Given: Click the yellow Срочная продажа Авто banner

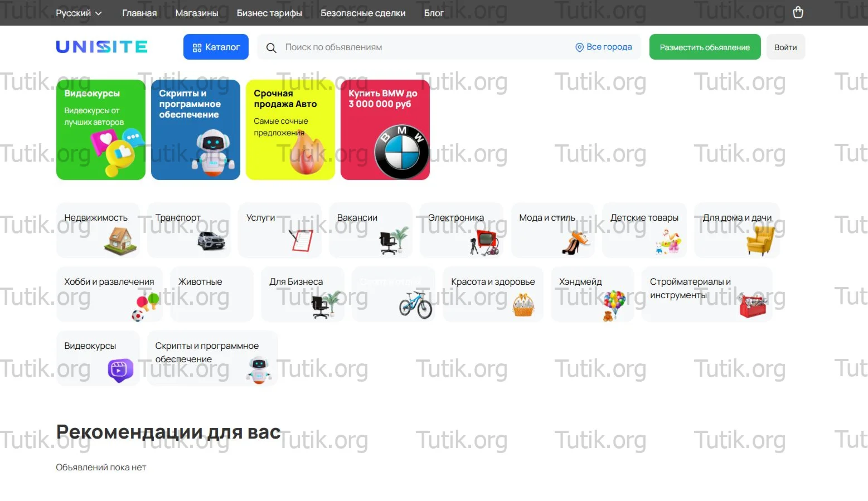Looking at the screenshot, I should point(290,130).
